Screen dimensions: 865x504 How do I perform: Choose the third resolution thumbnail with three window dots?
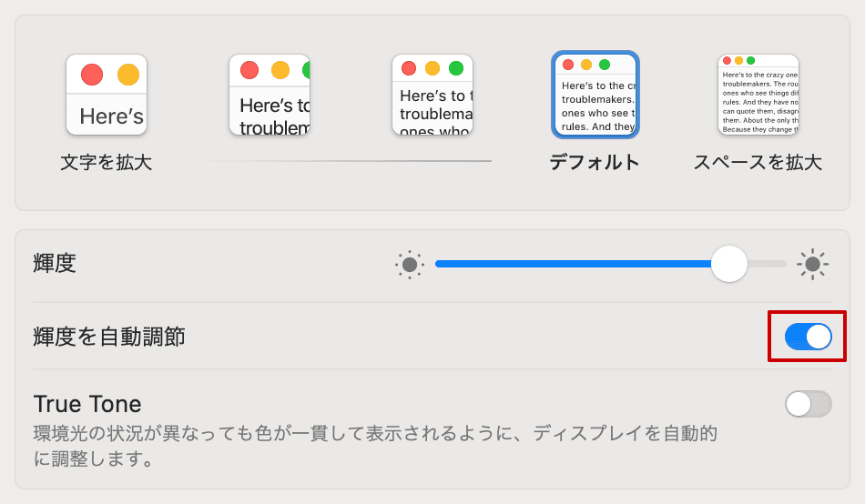pyautogui.click(x=432, y=95)
